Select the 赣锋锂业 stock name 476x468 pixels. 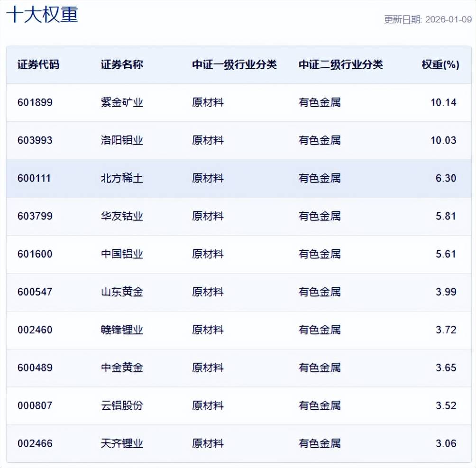pyautogui.click(x=122, y=330)
